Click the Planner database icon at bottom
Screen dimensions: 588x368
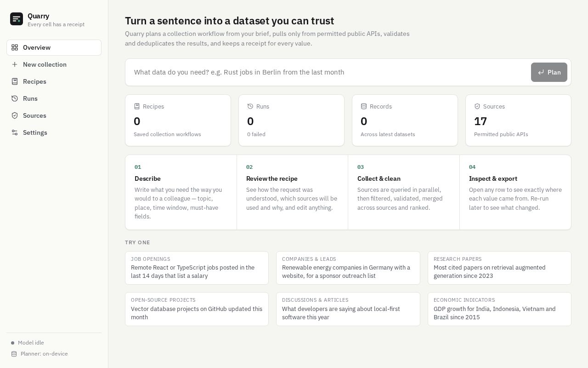tap(14, 354)
